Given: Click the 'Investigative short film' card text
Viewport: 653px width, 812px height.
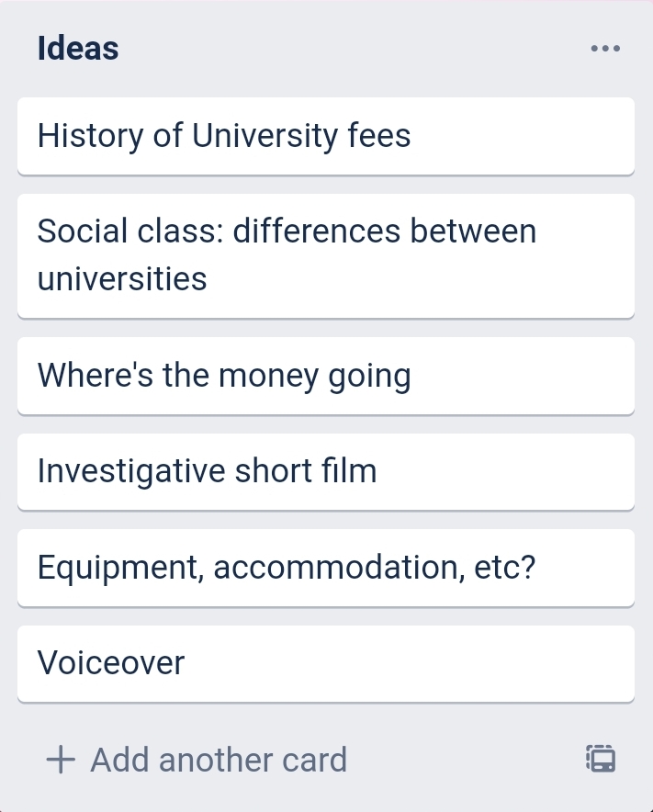Looking at the screenshot, I should (208, 471).
